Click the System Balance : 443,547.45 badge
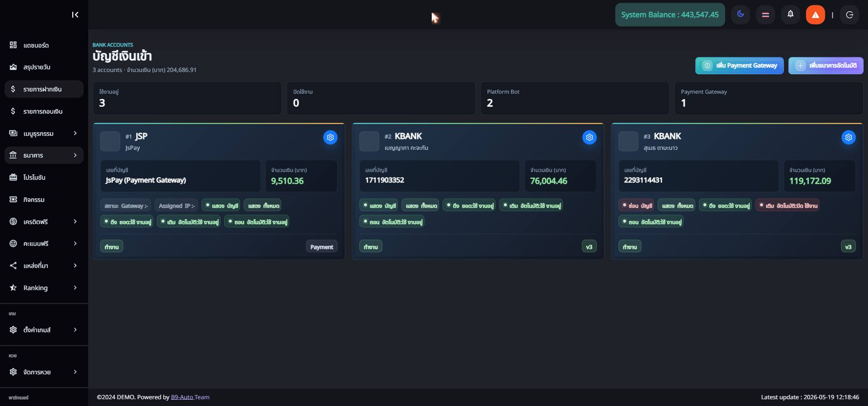The width and height of the screenshot is (868, 406). [x=670, y=15]
